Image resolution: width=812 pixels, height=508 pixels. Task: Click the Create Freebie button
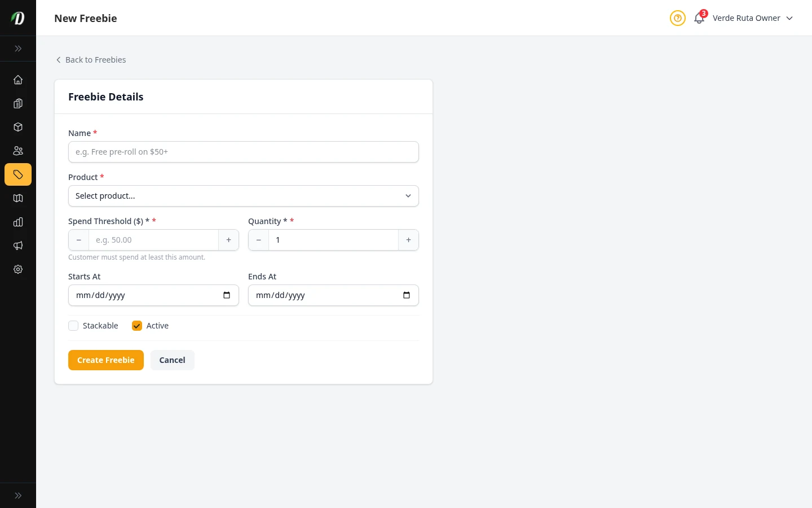105,360
